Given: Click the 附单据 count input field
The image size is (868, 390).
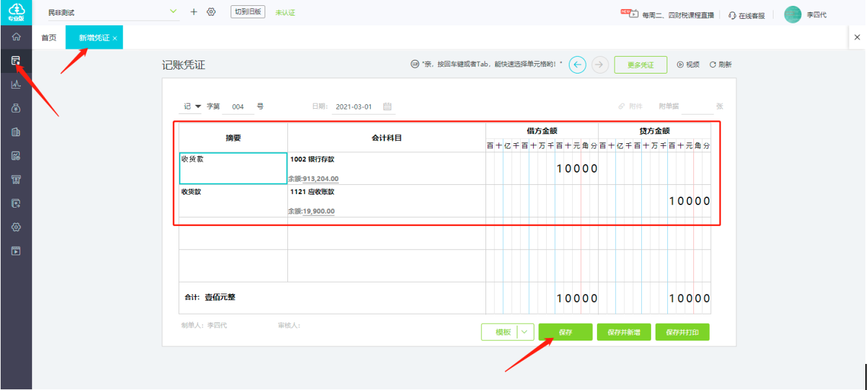Looking at the screenshot, I should pos(697,106).
